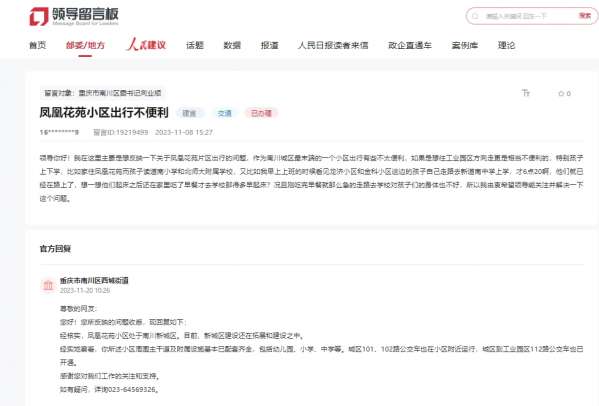Click the 留言对象 recipient line link
The height and width of the screenshot is (406, 599).
pyautogui.click(x=102, y=93)
